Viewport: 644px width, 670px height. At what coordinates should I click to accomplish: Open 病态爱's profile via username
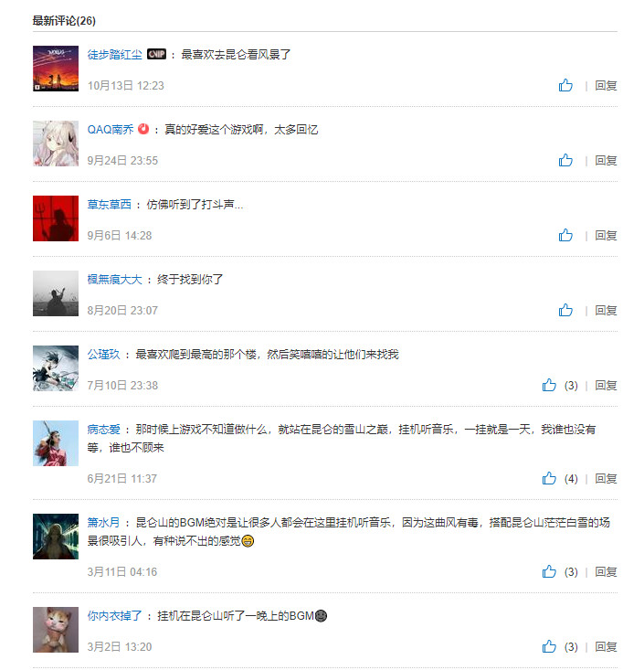[x=104, y=429]
